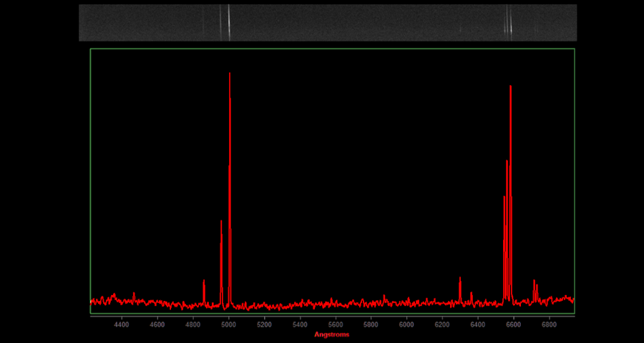
Task: Click the 4400 x-axis tick label
Action: (x=122, y=324)
